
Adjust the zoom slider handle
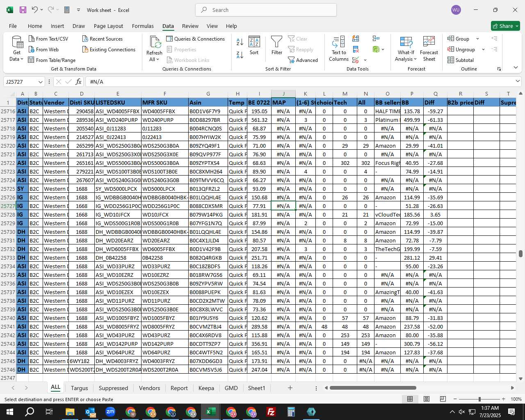[x=479, y=399]
